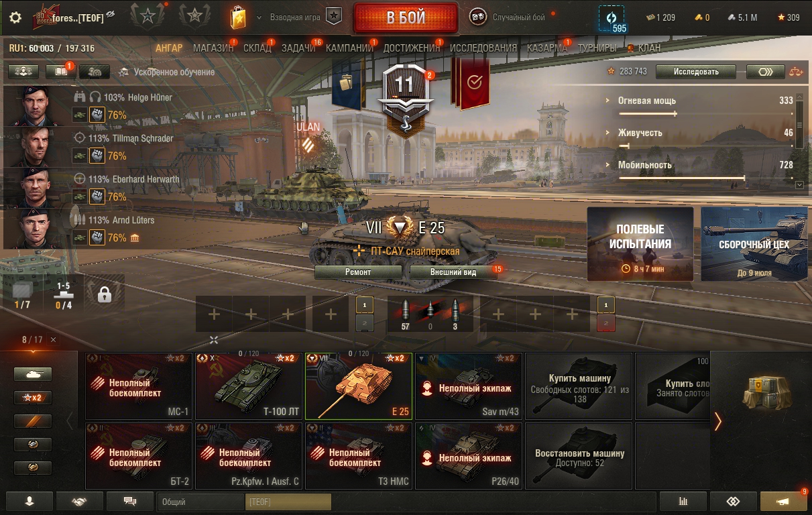Expand the Огневая мощь characteristics section
The height and width of the screenshot is (515, 812).
coord(647,101)
